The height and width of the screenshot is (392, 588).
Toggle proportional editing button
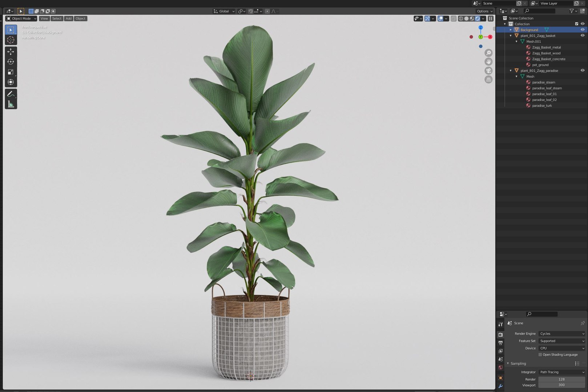point(267,11)
